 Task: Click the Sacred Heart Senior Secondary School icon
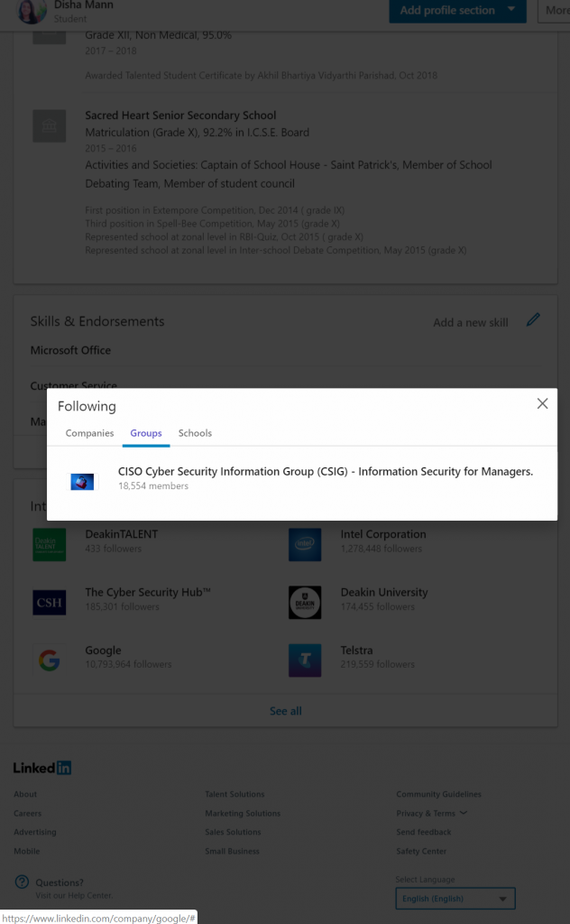click(x=50, y=125)
